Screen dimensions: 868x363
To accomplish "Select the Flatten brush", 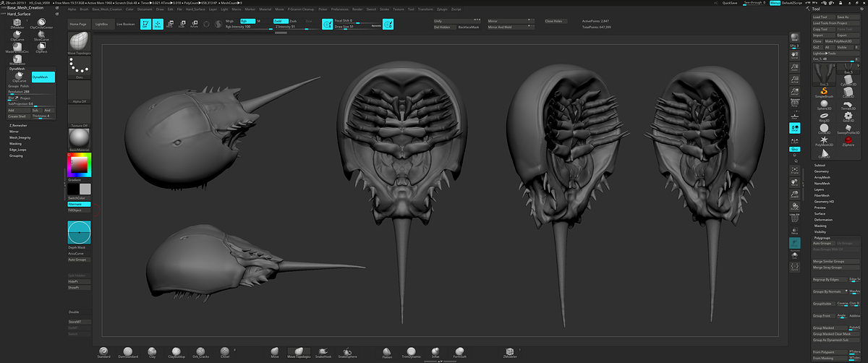I will point(388,352).
